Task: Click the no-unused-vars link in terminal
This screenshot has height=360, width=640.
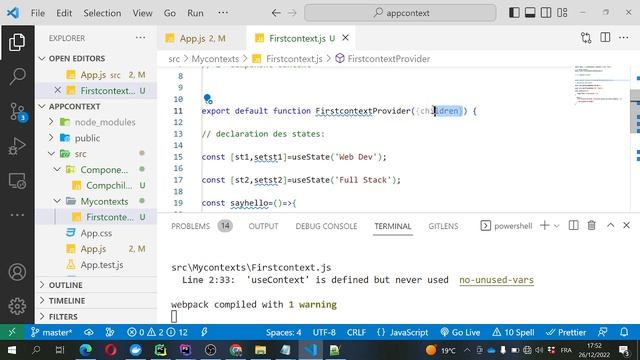Action: pyautogui.click(x=496, y=280)
